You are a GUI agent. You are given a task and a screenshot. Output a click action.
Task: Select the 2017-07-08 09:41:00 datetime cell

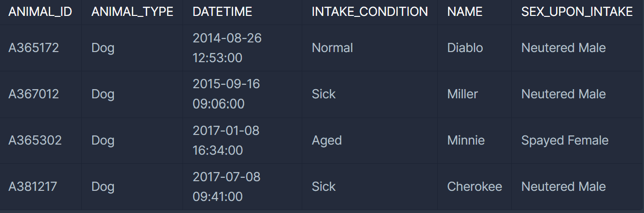point(243,186)
